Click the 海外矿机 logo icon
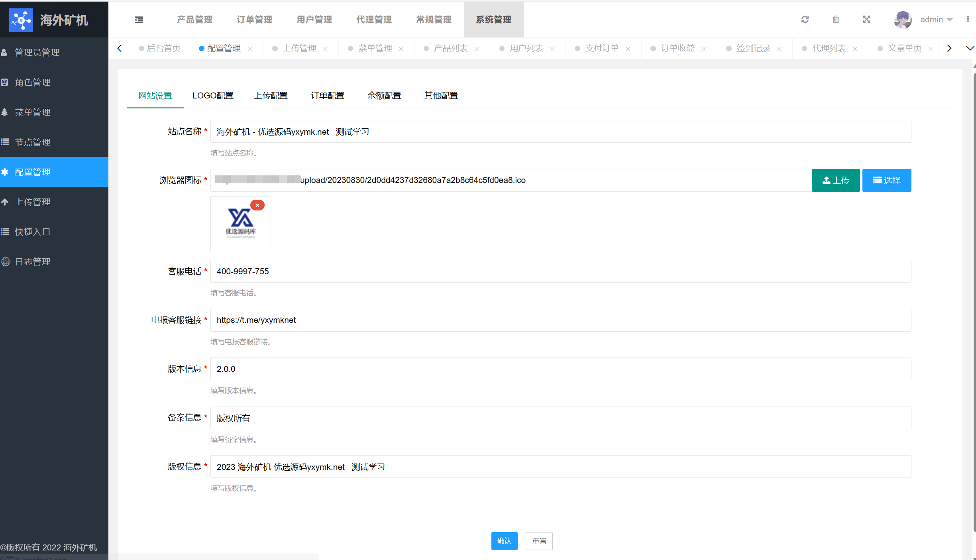This screenshot has height=560, width=976. (21, 20)
